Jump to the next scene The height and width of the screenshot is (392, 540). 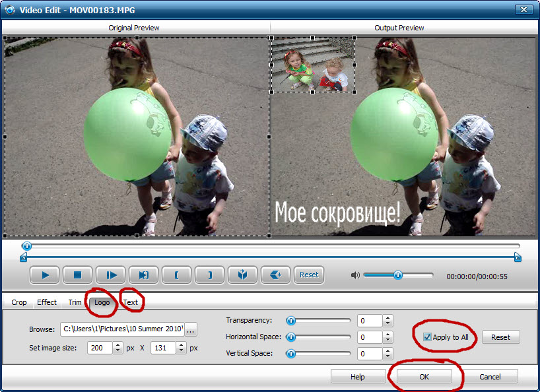tap(143, 275)
